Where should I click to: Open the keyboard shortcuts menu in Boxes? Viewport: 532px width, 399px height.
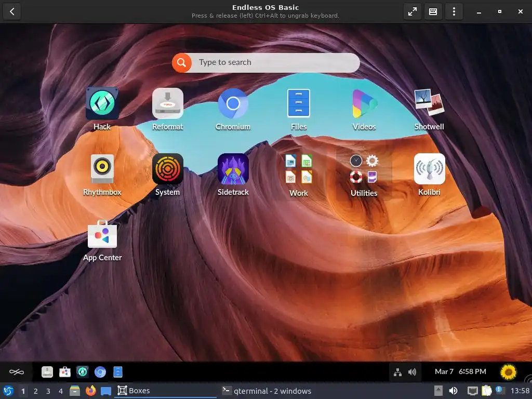pyautogui.click(x=433, y=11)
